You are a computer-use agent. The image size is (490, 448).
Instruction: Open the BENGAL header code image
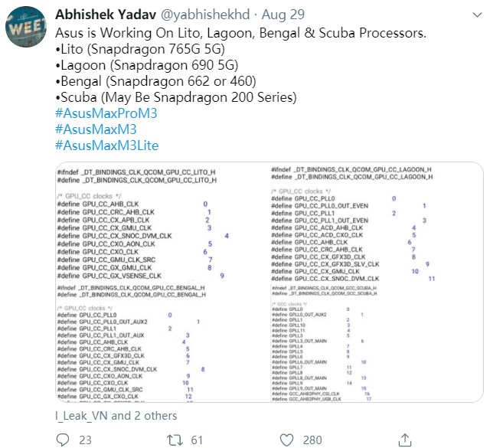pyautogui.click(x=162, y=342)
